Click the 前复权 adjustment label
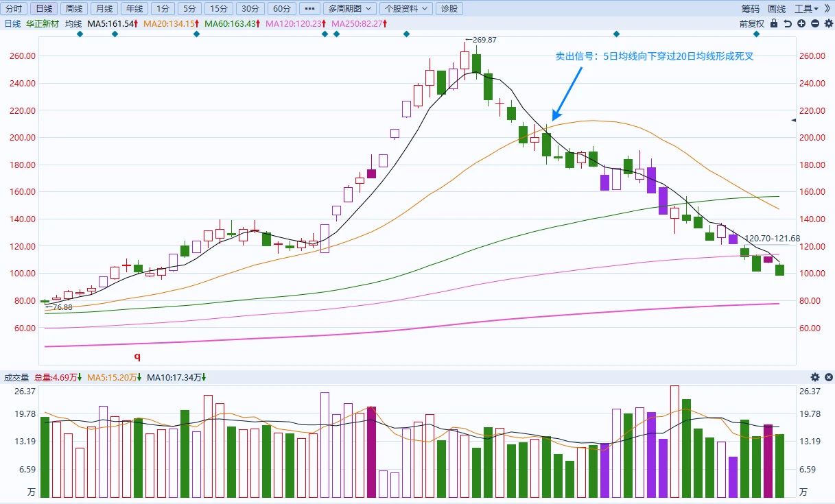This screenshot has height=504, width=835. pyautogui.click(x=752, y=23)
